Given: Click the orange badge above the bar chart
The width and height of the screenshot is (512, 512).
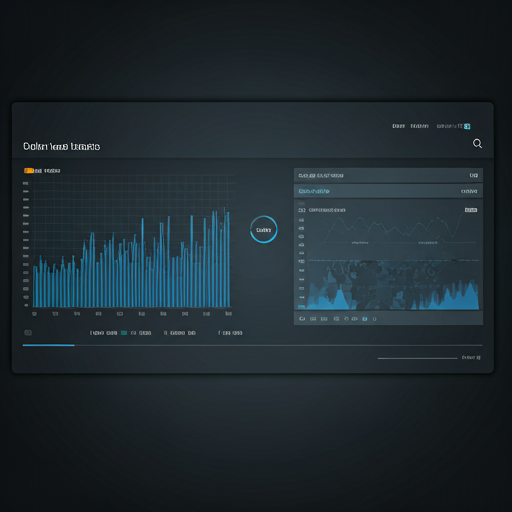Looking at the screenshot, I should (29, 171).
